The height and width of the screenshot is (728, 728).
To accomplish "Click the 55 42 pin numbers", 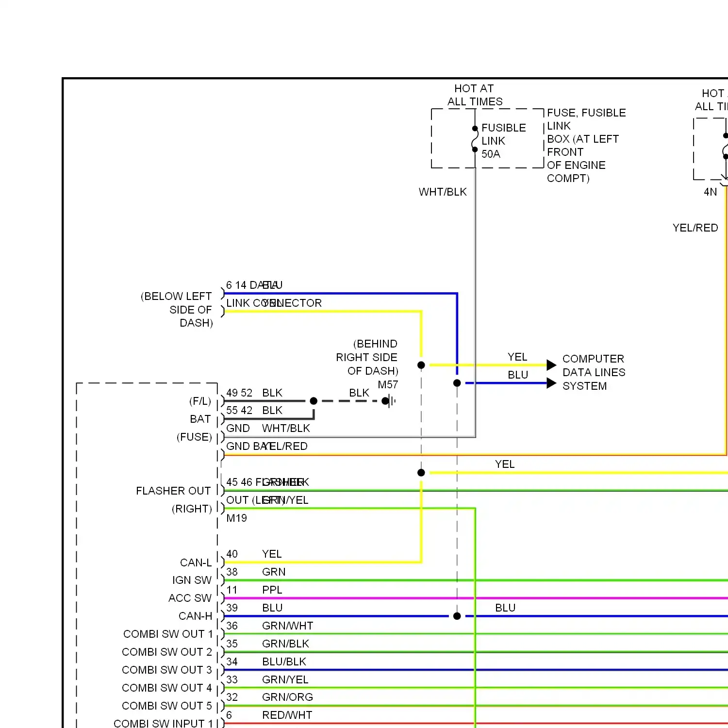I will pos(239,411).
